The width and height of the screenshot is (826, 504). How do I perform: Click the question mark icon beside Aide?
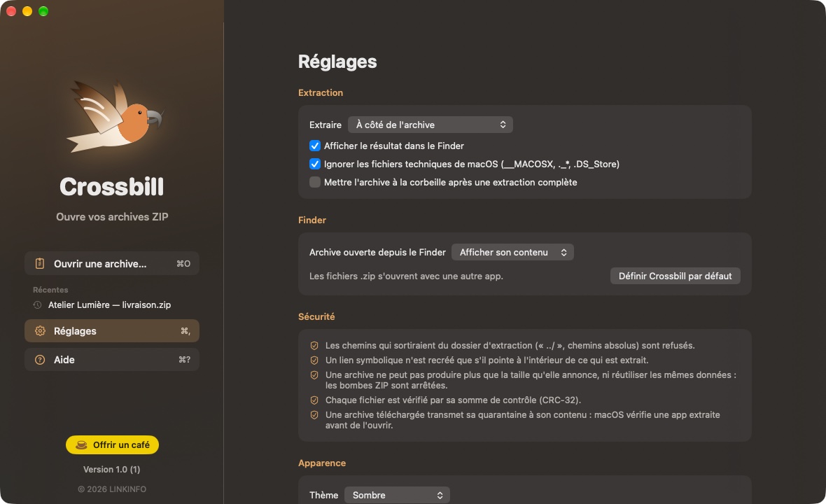pyautogui.click(x=40, y=360)
